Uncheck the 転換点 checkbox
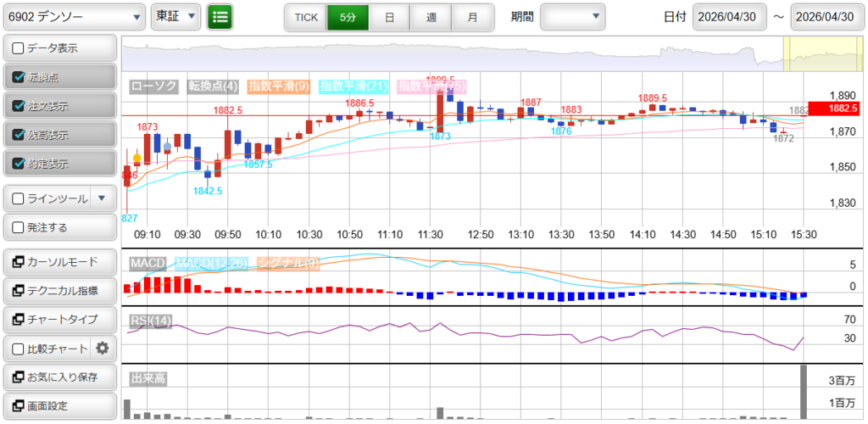The image size is (868, 424). coord(19,77)
